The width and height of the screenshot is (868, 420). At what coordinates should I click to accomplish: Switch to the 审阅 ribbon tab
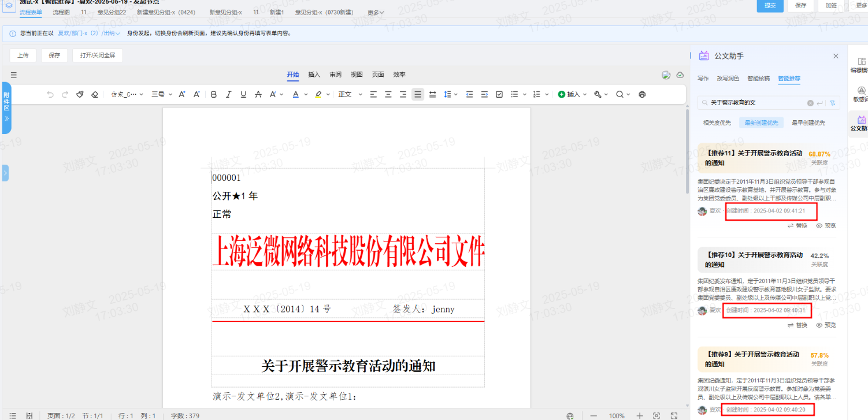click(335, 75)
